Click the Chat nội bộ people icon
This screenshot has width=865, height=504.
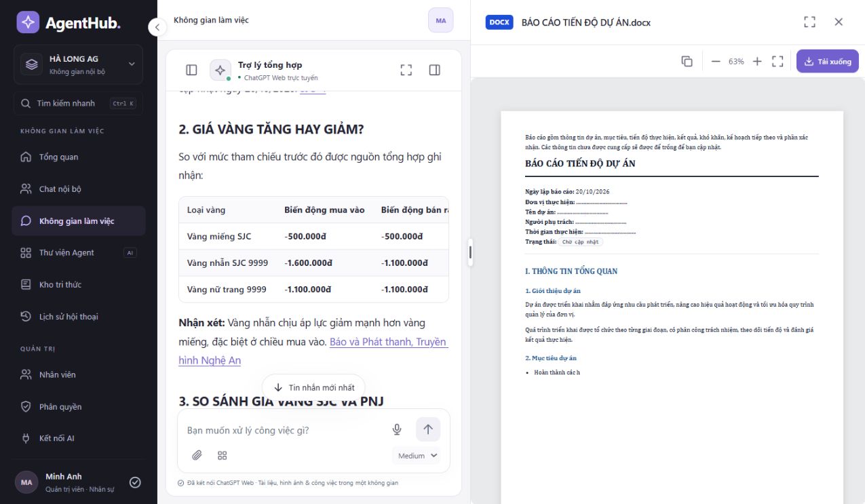pos(26,189)
